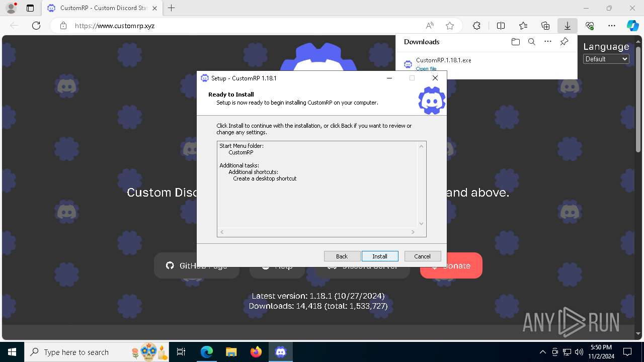Open Firefox from taskbar
Image resolution: width=644 pixels, height=362 pixels.
(x=256, y=352)
